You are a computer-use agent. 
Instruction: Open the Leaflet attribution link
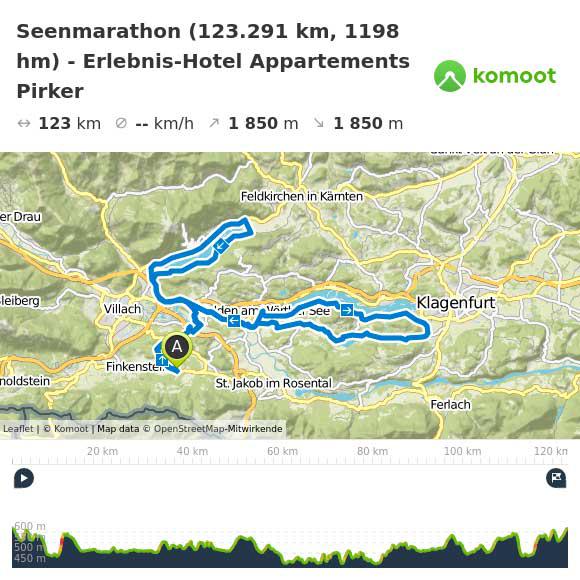click(18, 429)
